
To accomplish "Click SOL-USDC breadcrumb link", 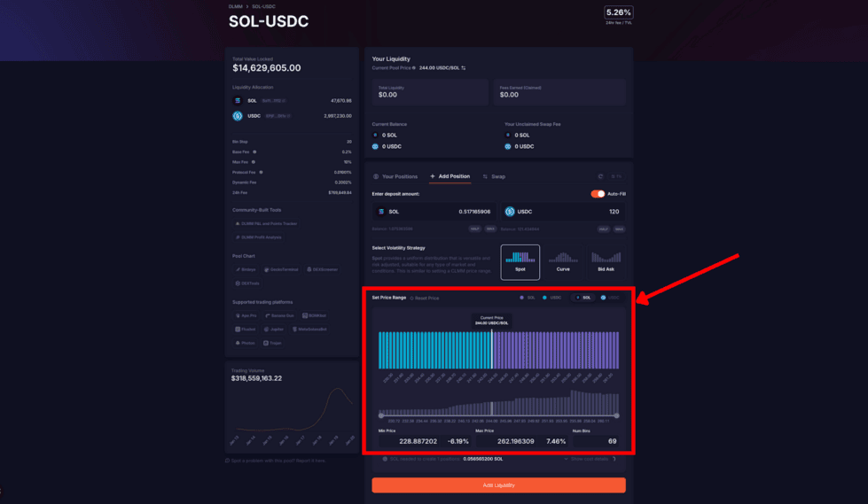I will [263, 6].
